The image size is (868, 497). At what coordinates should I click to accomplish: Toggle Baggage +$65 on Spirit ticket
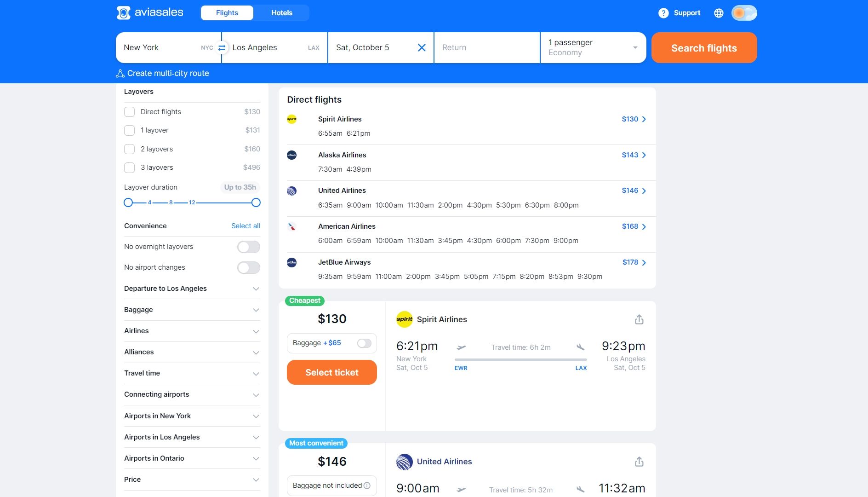(x=364, y=343)
